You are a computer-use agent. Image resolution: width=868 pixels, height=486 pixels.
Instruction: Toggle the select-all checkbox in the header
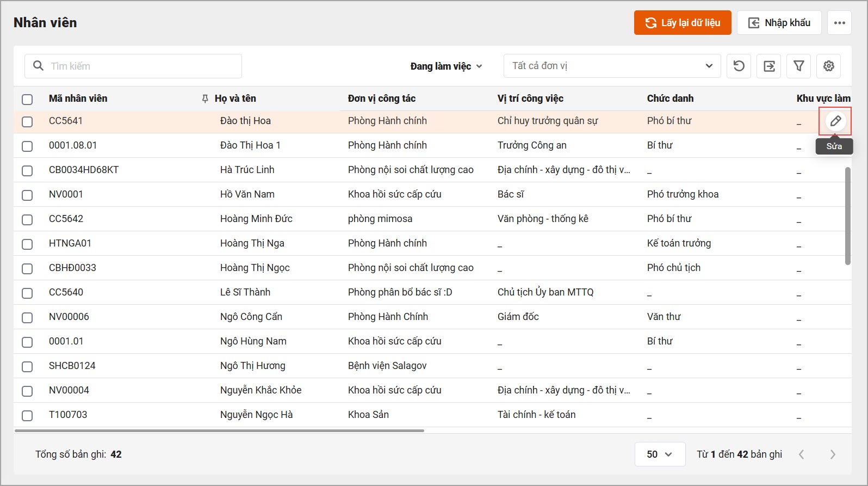[27, 99]
